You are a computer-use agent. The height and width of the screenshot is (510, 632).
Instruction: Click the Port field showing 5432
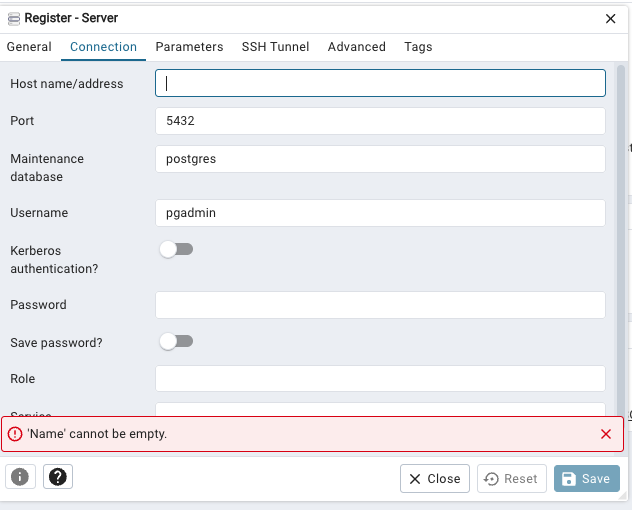380,121
